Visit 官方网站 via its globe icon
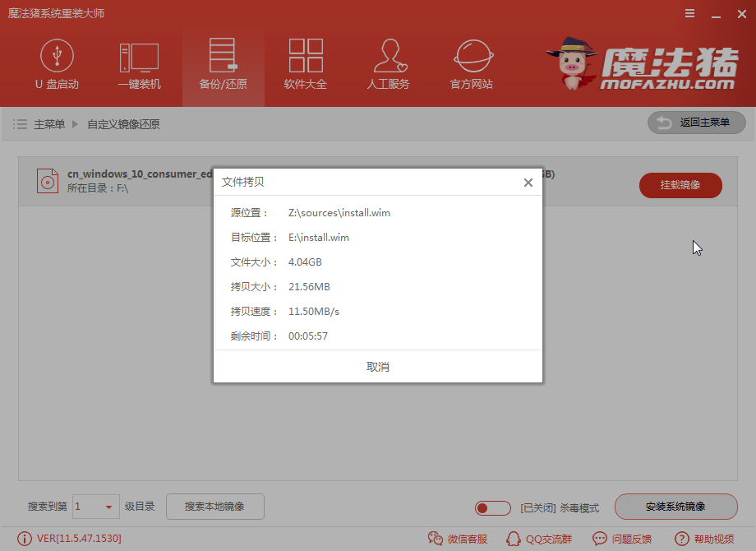756x551 pixels. [x=470, y=64]
